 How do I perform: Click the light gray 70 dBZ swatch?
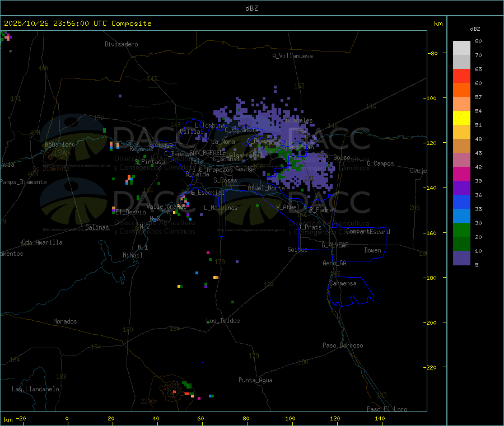(x=461, y=62)
